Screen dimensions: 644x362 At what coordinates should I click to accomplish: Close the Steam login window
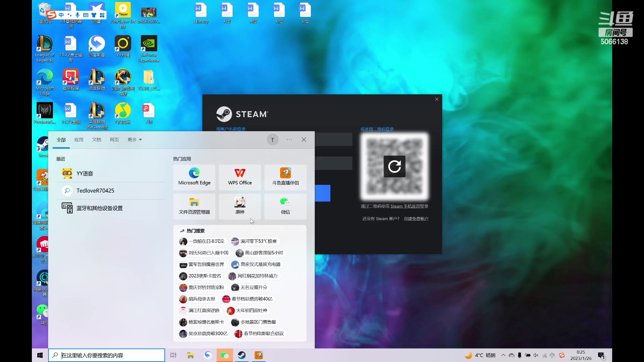(x=437, y=99)
